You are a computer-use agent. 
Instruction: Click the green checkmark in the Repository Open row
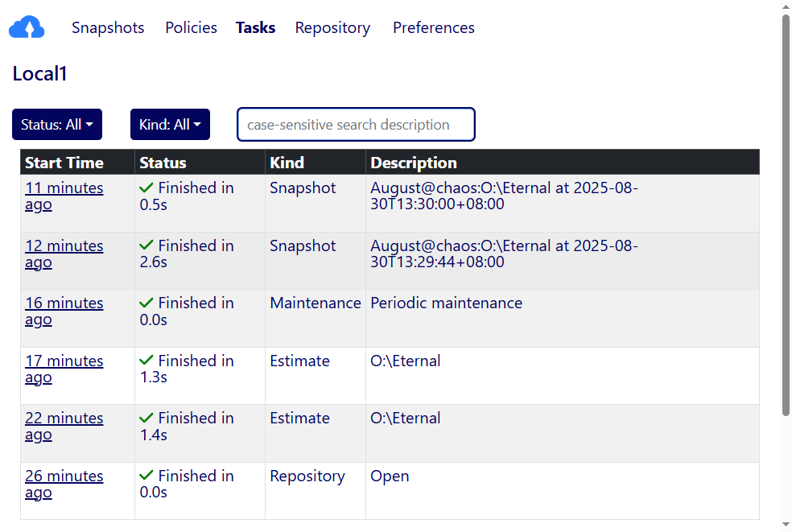pyautogui.click(x=146, y=476)
